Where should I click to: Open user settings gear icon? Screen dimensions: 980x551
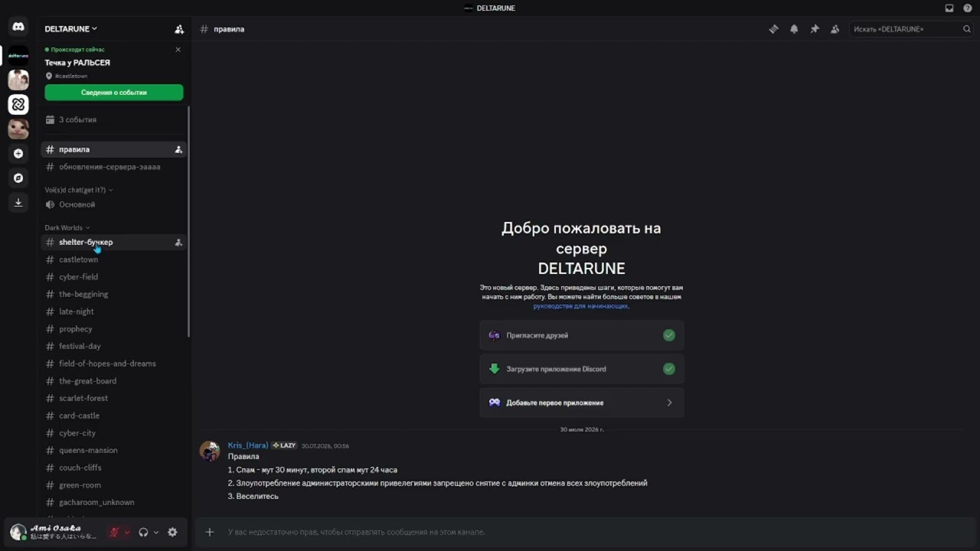172,532
